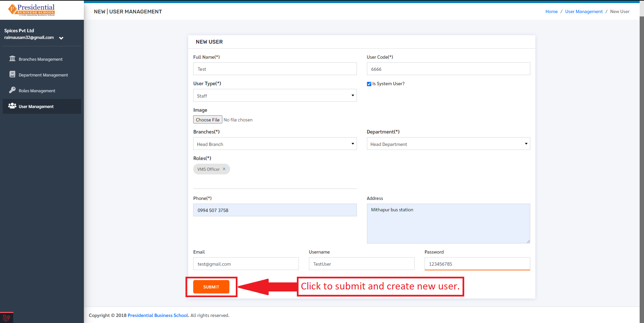Click the NEW USER panel heading

tap(209, 42)
